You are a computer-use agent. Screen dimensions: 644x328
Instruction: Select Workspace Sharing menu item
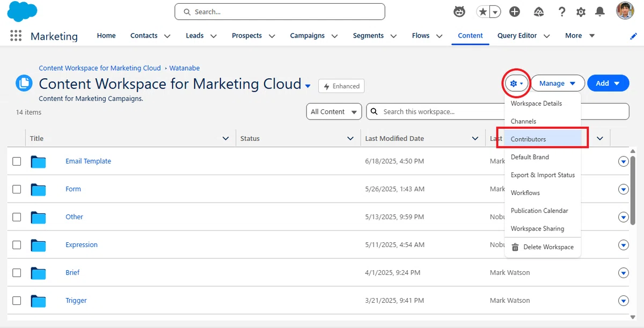(543, 228)
